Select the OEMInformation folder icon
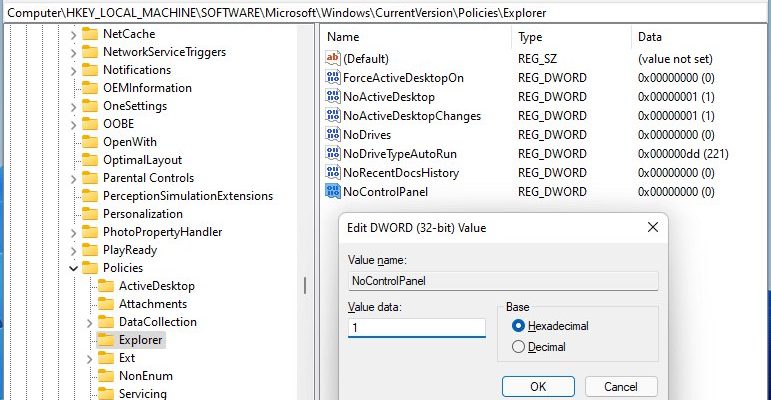The height and width of the screenshot is (400, 771). click(x=90, y=88)
